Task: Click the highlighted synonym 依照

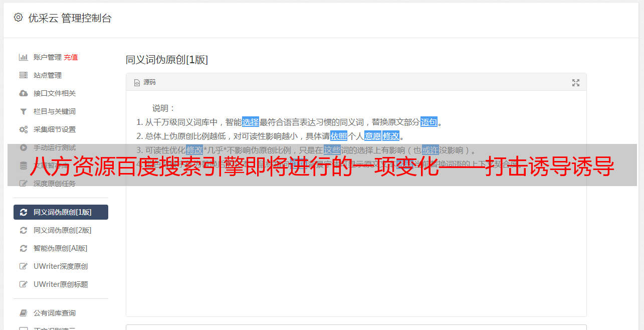Action: pos(339,136)
